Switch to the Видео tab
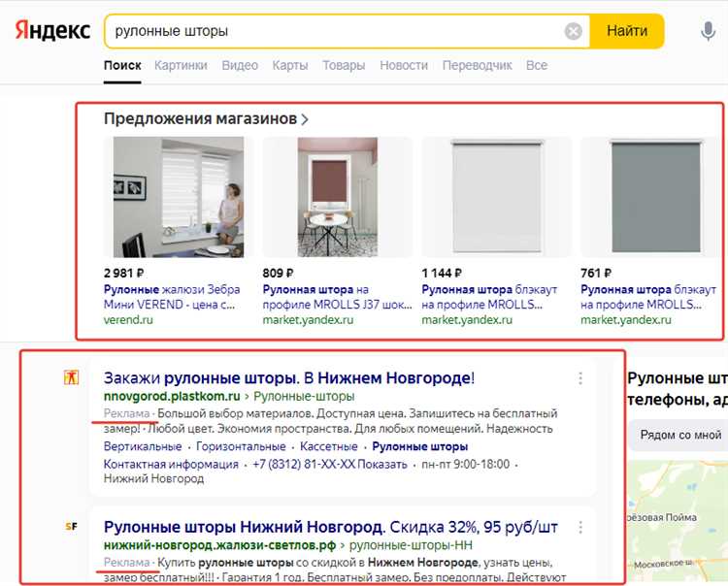This screenshot has height=586, width=728. pos(240,65)
